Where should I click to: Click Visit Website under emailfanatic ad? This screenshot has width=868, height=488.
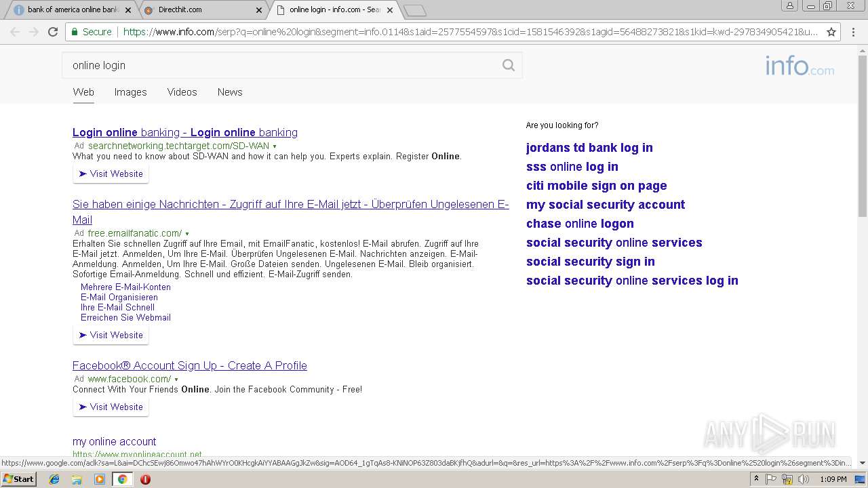tap(111, 335)
